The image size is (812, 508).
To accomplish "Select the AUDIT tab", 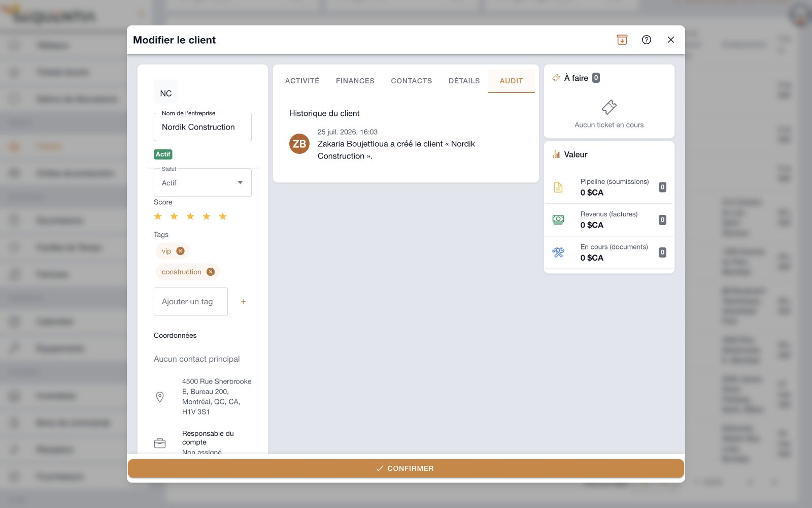I will (x=511, y=81).
